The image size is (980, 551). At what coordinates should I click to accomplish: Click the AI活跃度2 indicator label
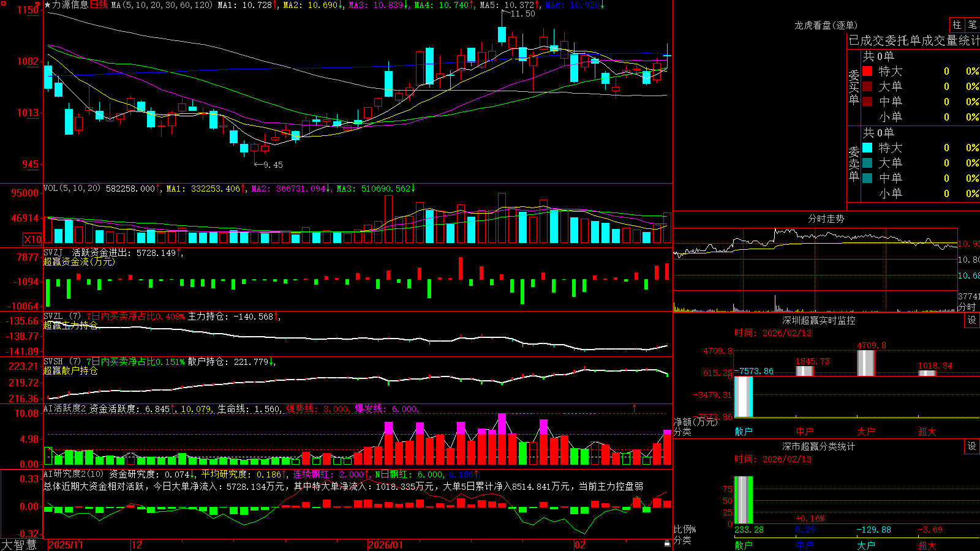click(x=65, y=408)
